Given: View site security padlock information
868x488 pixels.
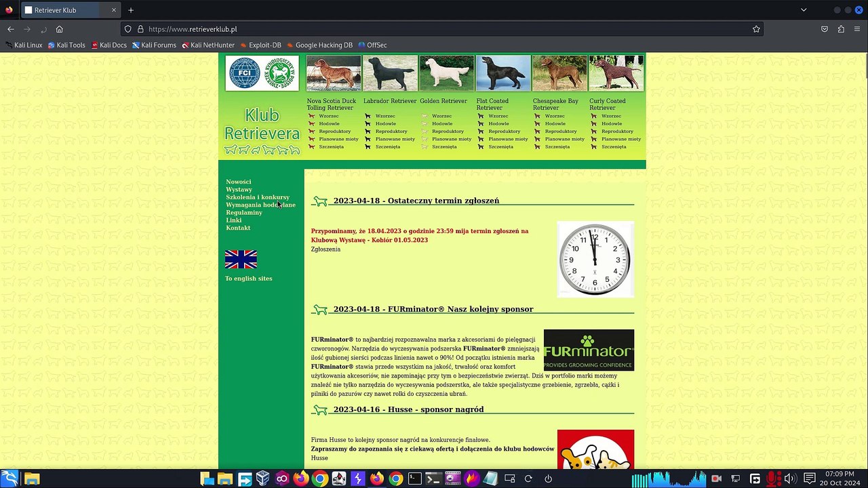Looking at the screenshot, I should (x=140, y=29).
